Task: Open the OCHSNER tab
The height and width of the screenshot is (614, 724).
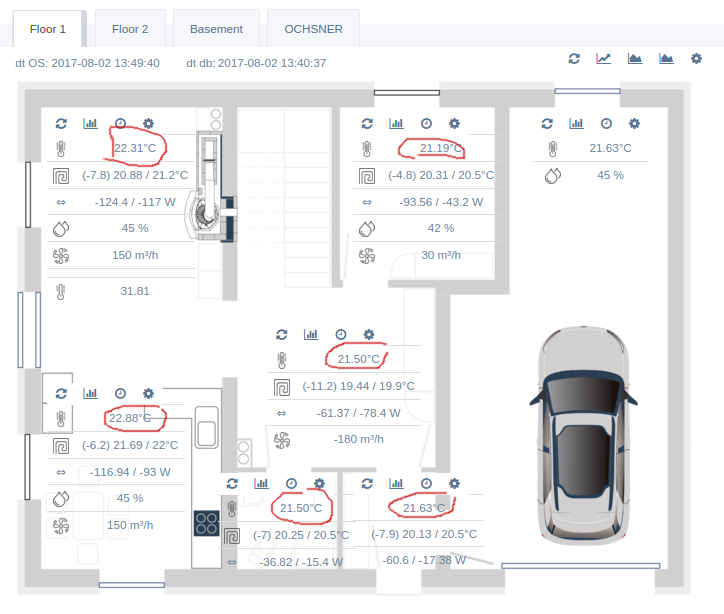Action: [x=313, y=29]
